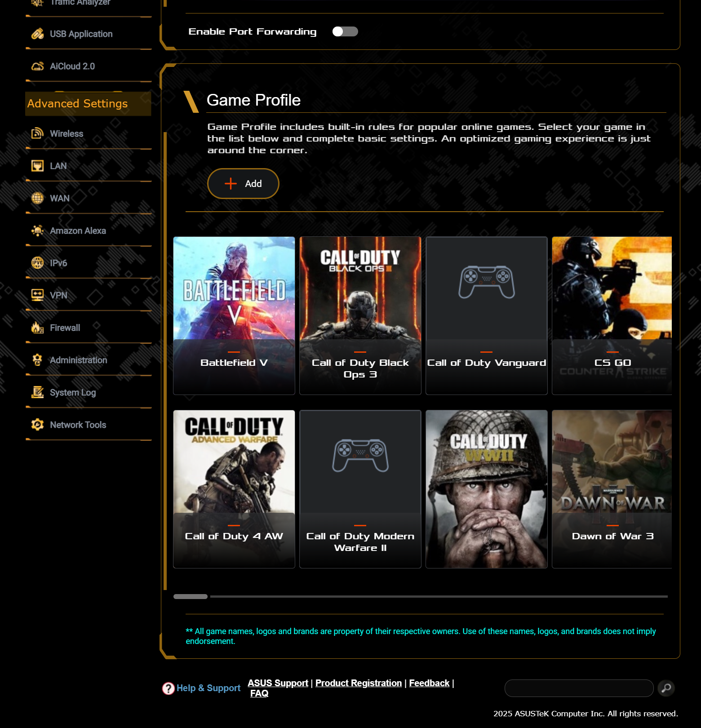Click the Wireless signal icon
Screen dimensions: 701x728
[38, 133]
